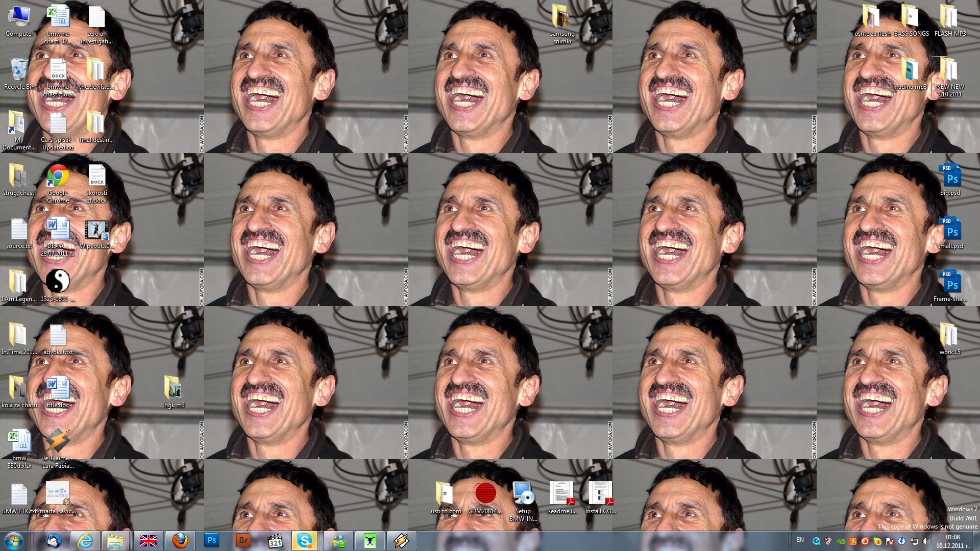Select the 'oshte za flash' folder

coord(872,21)
